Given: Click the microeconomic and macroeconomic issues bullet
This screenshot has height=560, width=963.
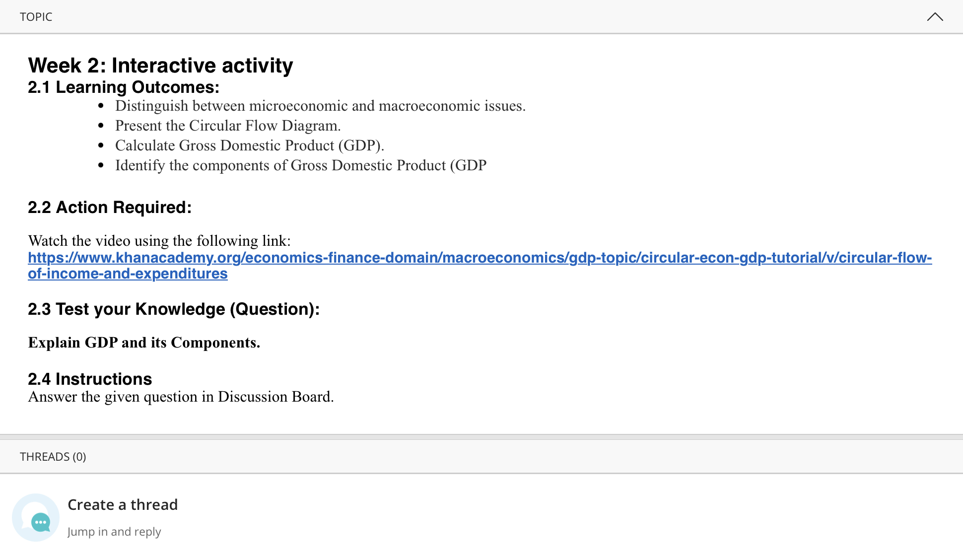Looking at the screenshot, I should 320,106.
